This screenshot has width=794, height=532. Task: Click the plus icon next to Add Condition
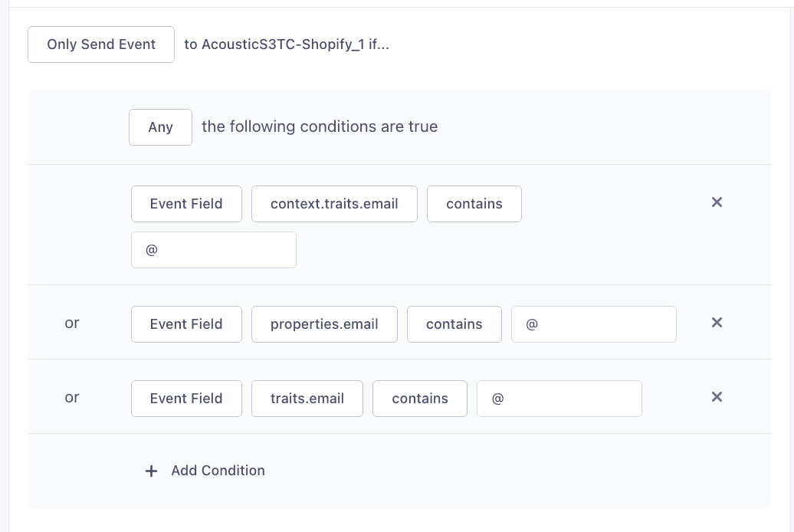tap(151, 471)
